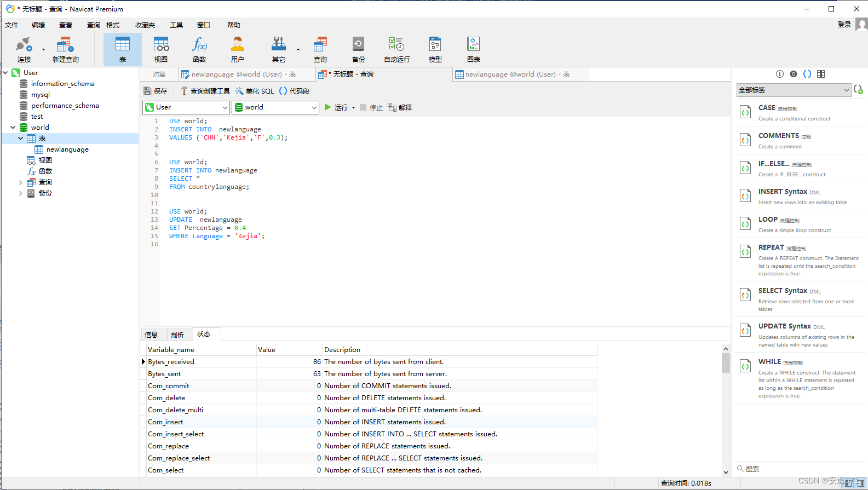Viewport: 868px width, 490px height.
Task: Select the code snippet parentheses icon in sidebar
Action: coord(807,74)
